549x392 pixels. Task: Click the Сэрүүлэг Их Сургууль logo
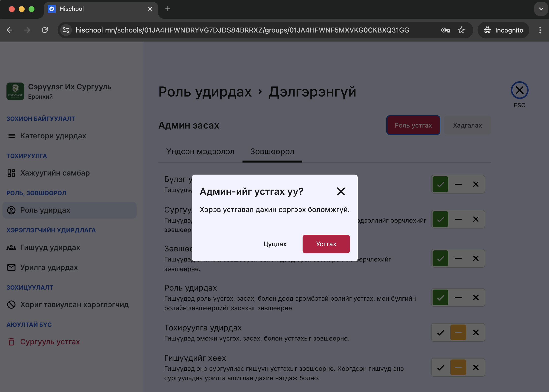(x=15, y=91)
